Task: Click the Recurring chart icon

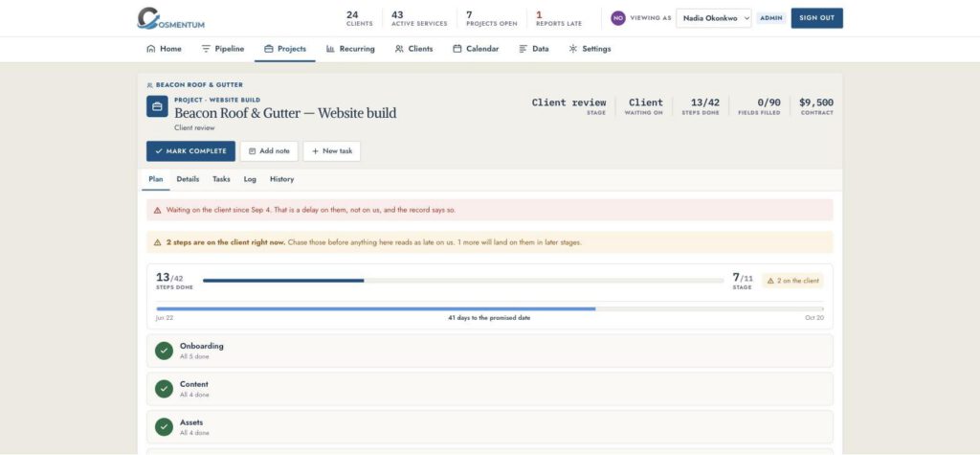Action: click(330, 49)
